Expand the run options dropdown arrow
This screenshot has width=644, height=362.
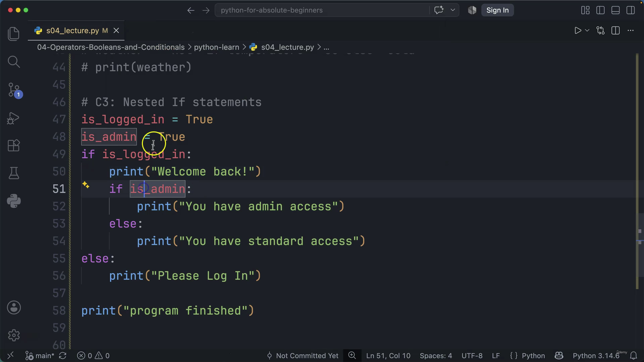coord(587,31)
